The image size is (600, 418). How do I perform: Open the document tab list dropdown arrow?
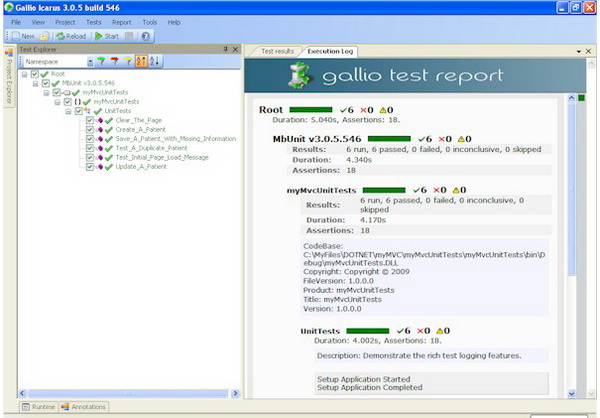[579, 51]
